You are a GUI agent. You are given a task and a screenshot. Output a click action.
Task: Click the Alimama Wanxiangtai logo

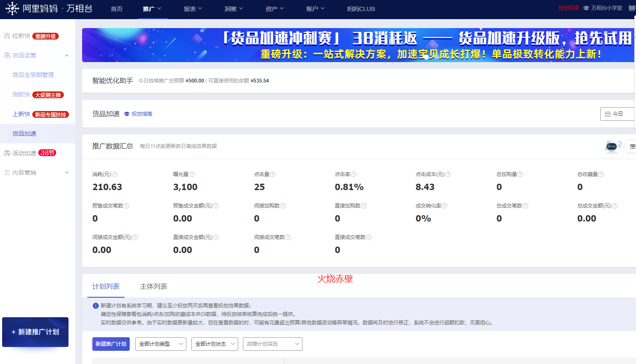[x=49, y=9]
